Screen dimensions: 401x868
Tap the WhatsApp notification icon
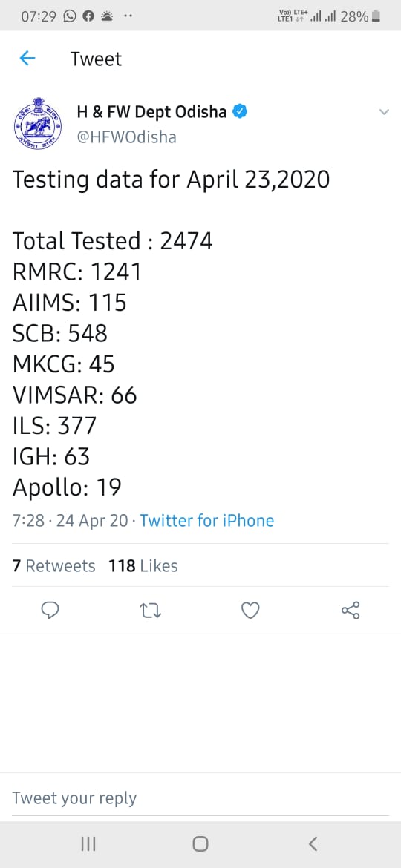click(x=70, y=16)
